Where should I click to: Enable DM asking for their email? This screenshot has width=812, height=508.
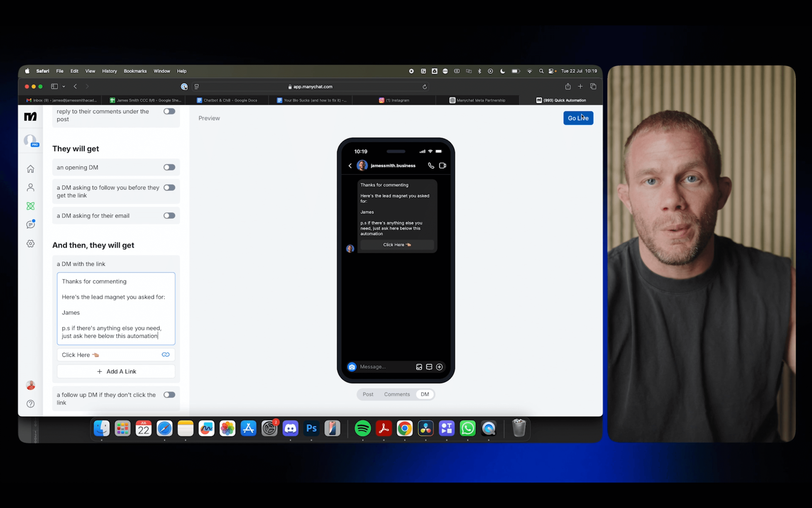pos(169,216)
